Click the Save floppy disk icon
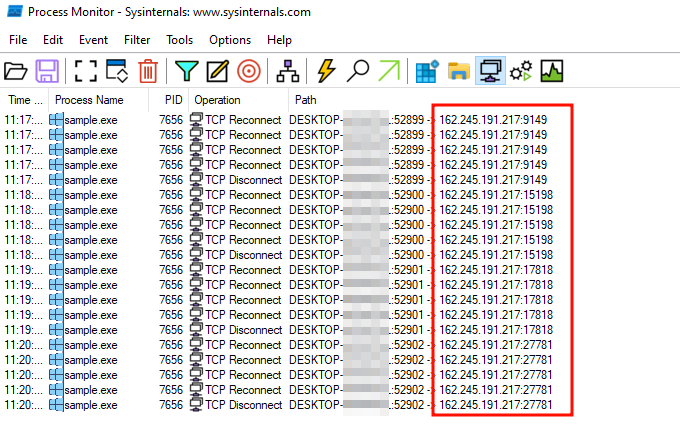This screenshot has width=680, height=425. click(x=46, y=71)
